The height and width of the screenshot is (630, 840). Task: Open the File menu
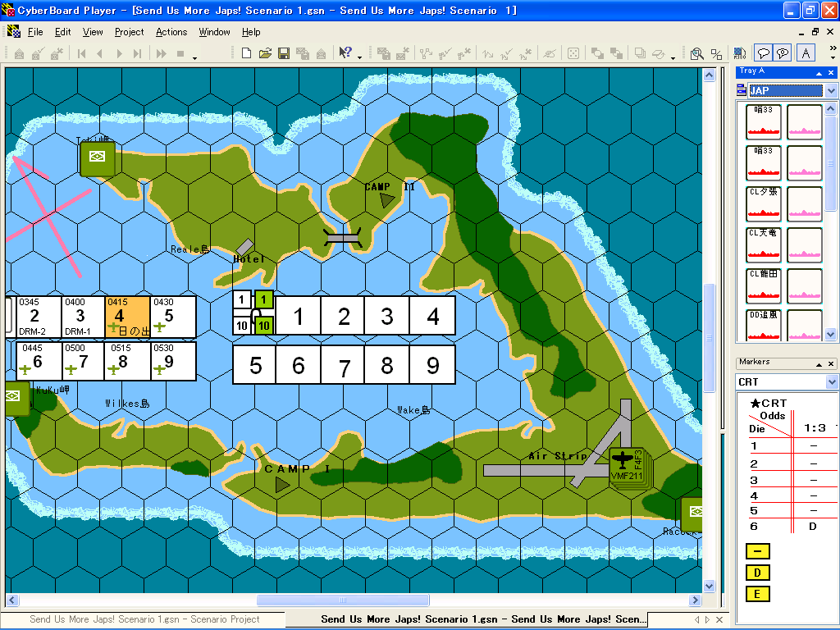35,32
